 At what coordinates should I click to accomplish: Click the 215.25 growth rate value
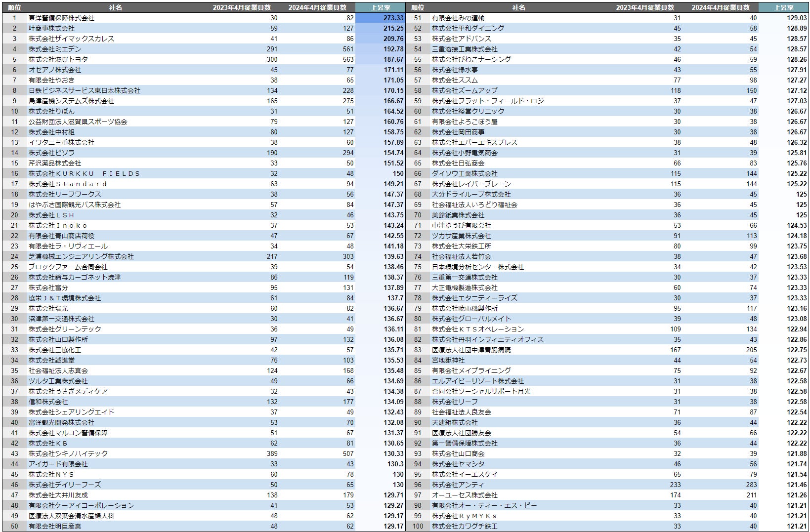click(x=393, y=28)
